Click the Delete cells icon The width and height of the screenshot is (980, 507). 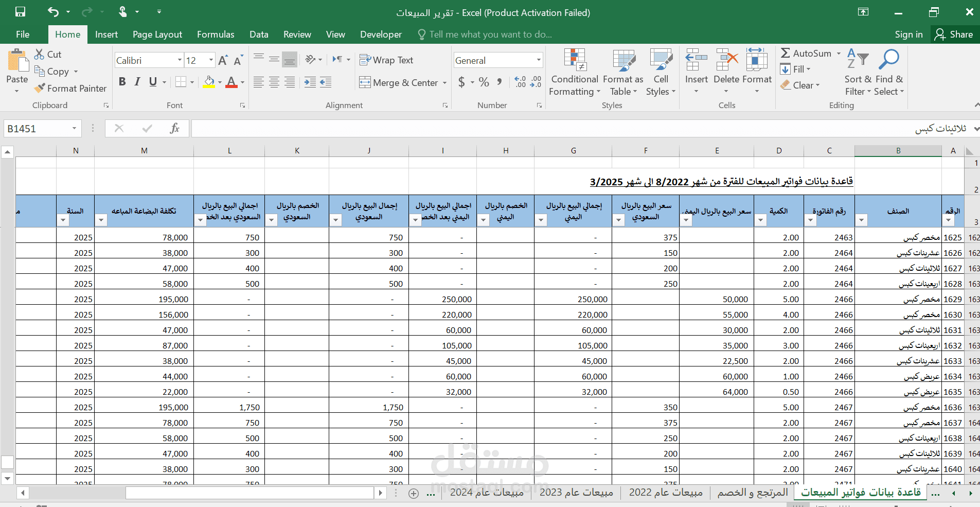coord(726,60)
